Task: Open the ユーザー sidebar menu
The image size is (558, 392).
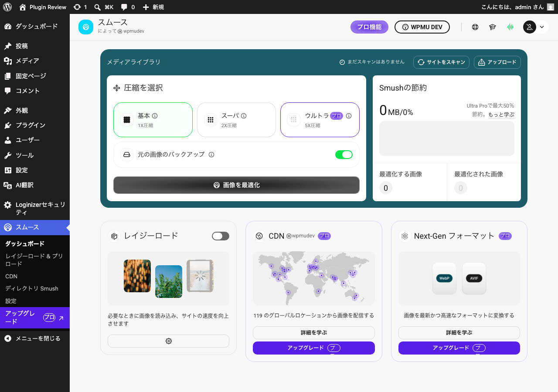Action: click(x=35, y=140)
